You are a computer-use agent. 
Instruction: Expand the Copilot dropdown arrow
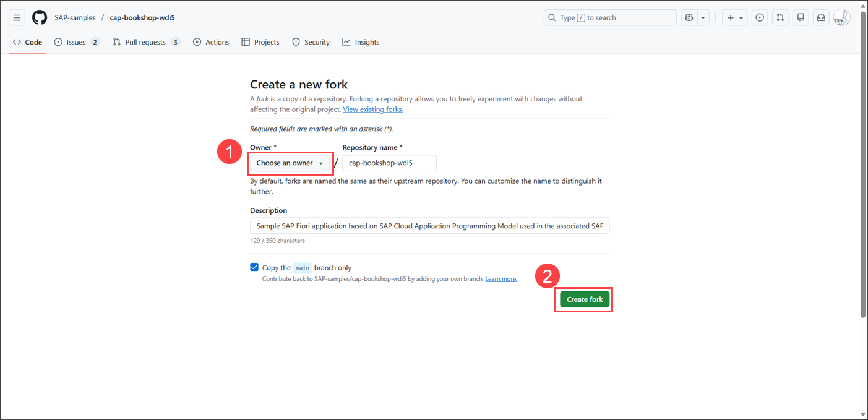[x=703, y=18]
